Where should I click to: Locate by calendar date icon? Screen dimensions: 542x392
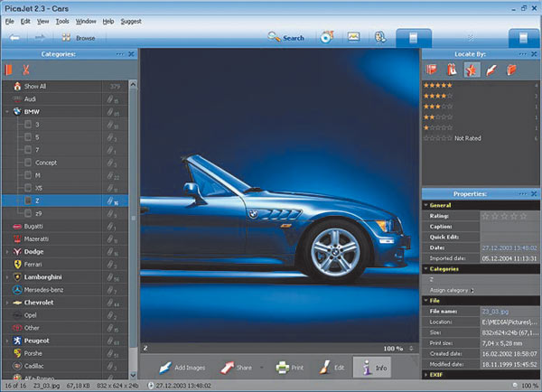coord(452,70)
